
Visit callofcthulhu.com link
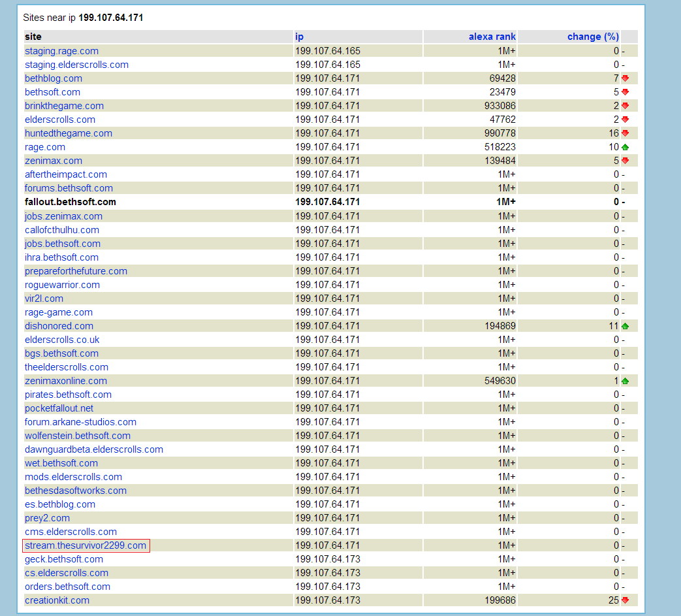tap(61, 230)
